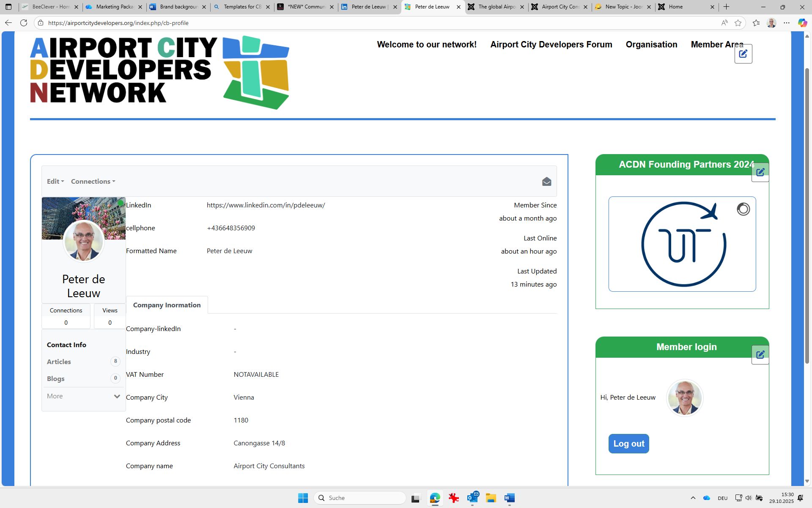Viewport: 812px width, 508px height.
Task: Add page to favorites with star icon
Action: (738, 23)
